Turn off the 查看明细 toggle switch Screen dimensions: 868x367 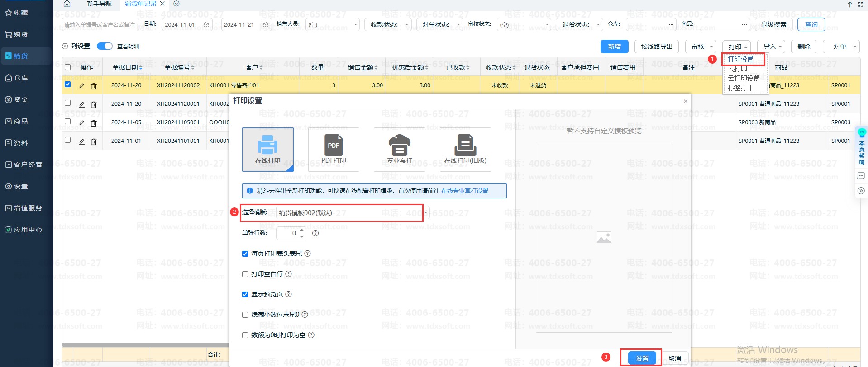coord(105,47)
